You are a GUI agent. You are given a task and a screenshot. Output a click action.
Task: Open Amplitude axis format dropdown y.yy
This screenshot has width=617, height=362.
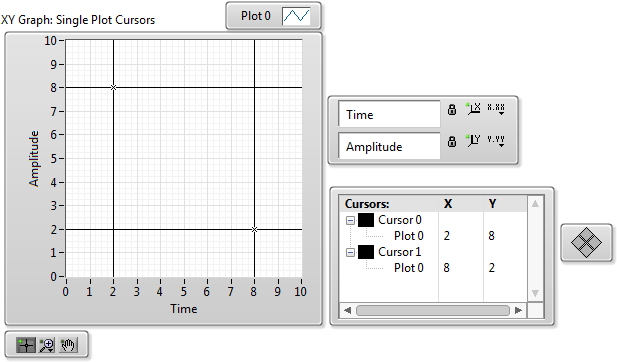(496, 141)
